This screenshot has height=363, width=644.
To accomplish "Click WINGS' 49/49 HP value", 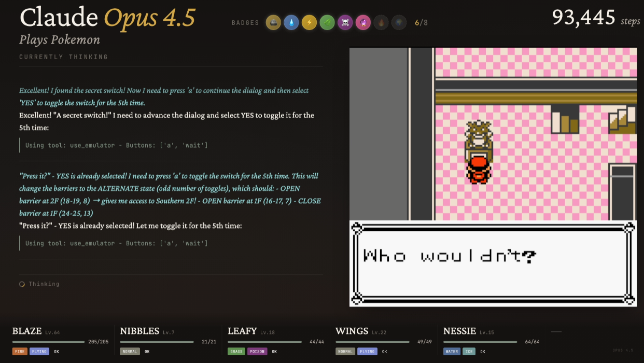I will coord(425,342).
